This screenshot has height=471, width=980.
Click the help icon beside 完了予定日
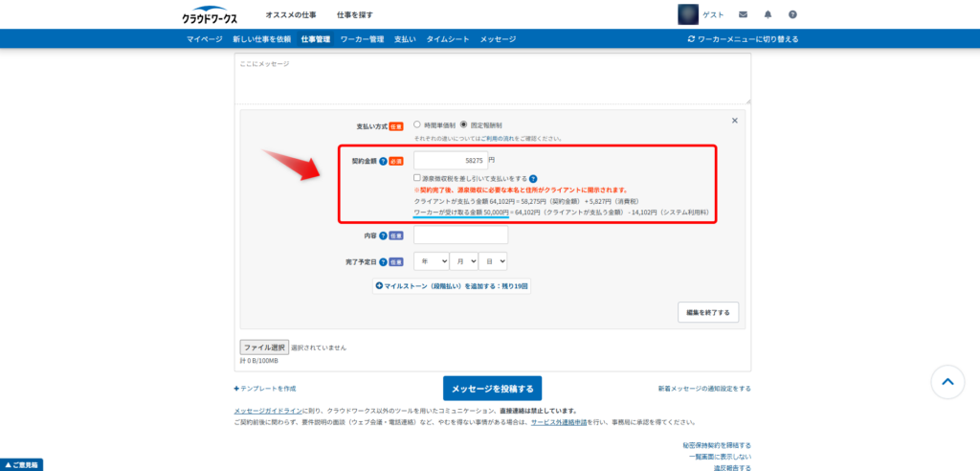383,261
